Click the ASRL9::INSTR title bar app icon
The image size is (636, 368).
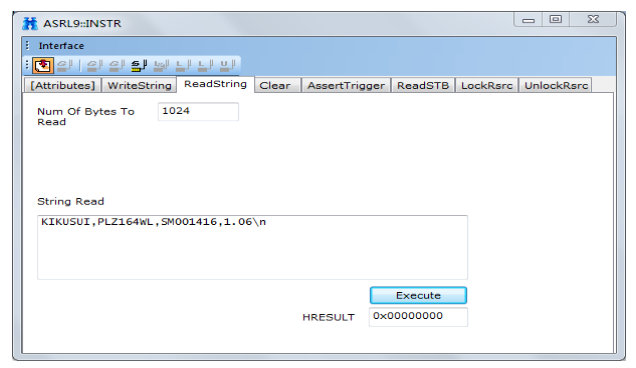[x=30, y=24]
